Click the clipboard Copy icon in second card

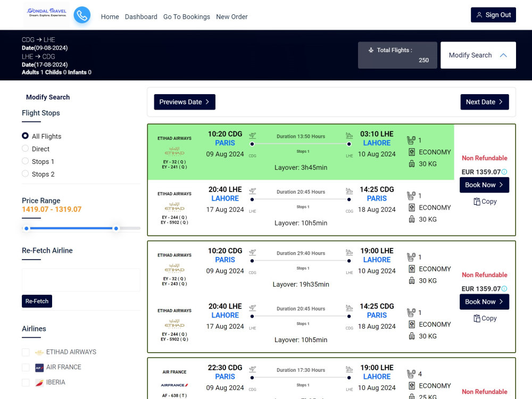pos(477,318)
